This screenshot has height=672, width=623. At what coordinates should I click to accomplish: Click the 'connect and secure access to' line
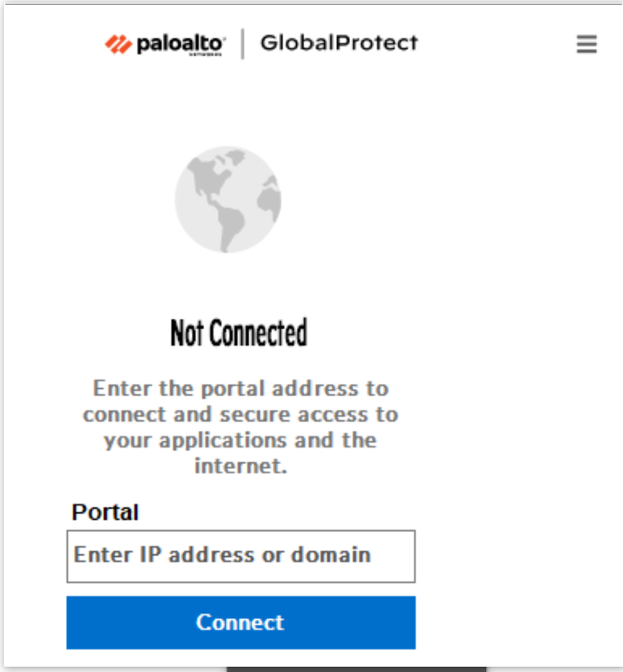pos(240,414)
